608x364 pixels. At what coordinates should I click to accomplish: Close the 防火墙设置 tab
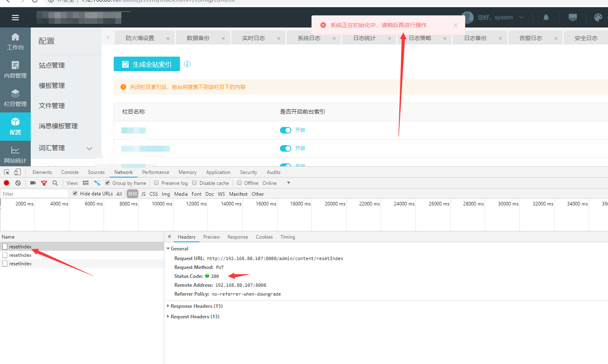coord(168,38)
